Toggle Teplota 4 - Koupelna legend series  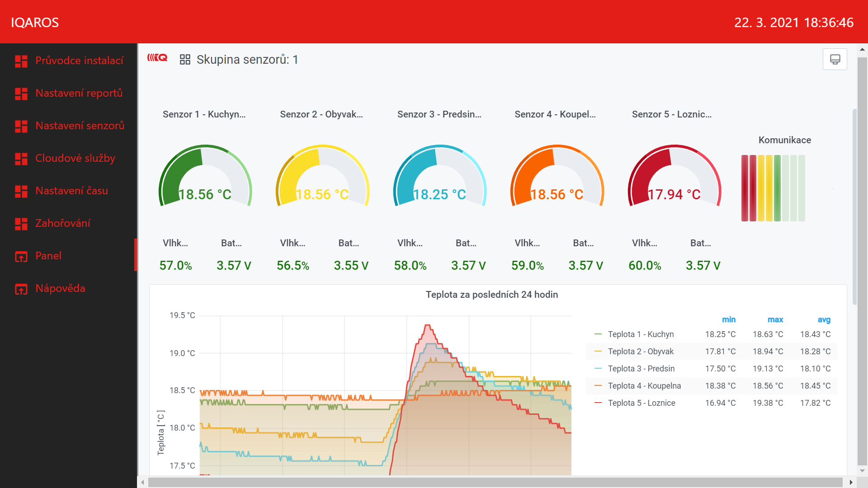[x=644, y=386]
